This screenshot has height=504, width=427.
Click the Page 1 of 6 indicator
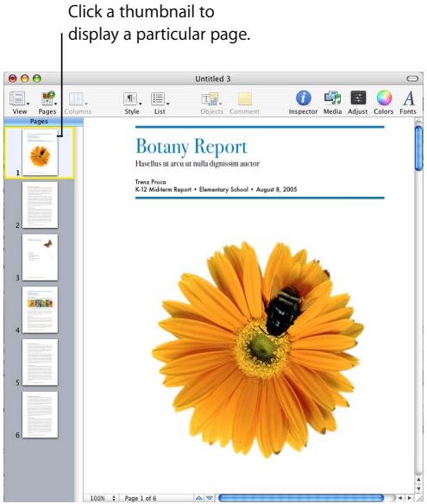point(141,498)
